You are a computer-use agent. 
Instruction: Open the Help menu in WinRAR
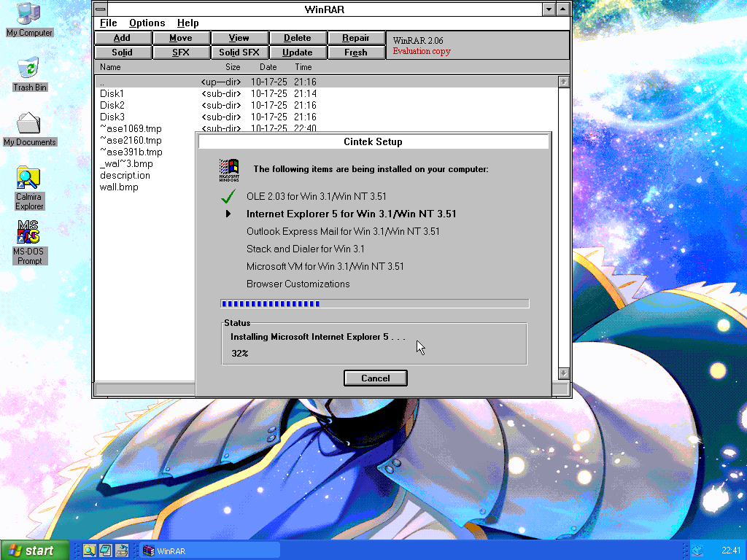(x=187, y=23)
